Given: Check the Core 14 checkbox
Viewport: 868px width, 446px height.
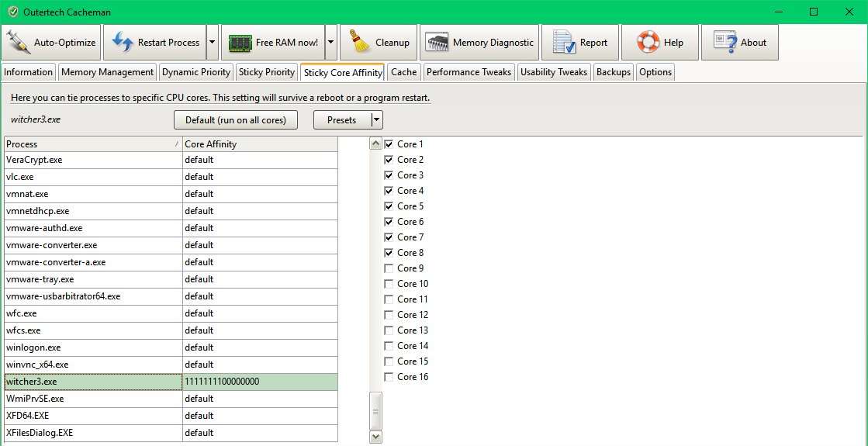Looking at the screenshot, I should pos(389,346).
